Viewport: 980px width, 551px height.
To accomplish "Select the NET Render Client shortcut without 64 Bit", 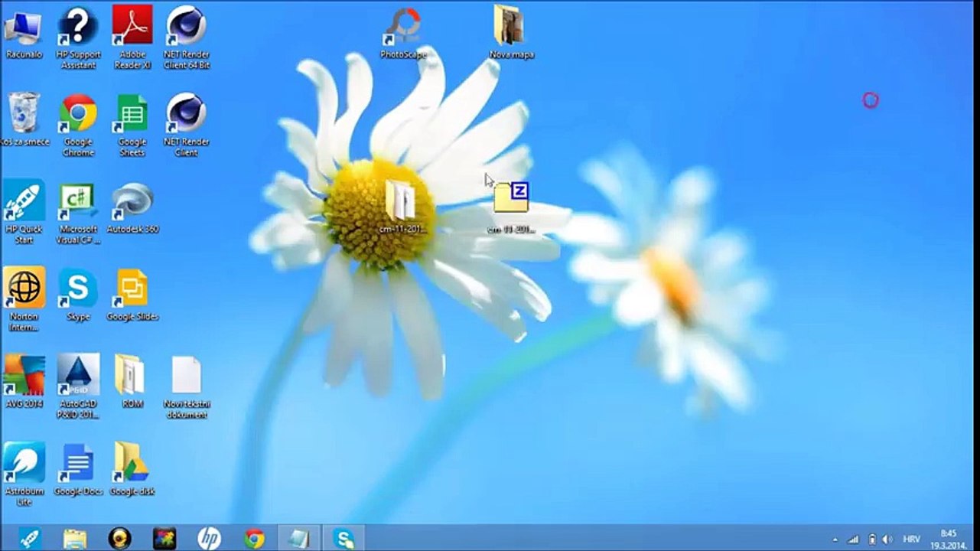I will 186,125.
